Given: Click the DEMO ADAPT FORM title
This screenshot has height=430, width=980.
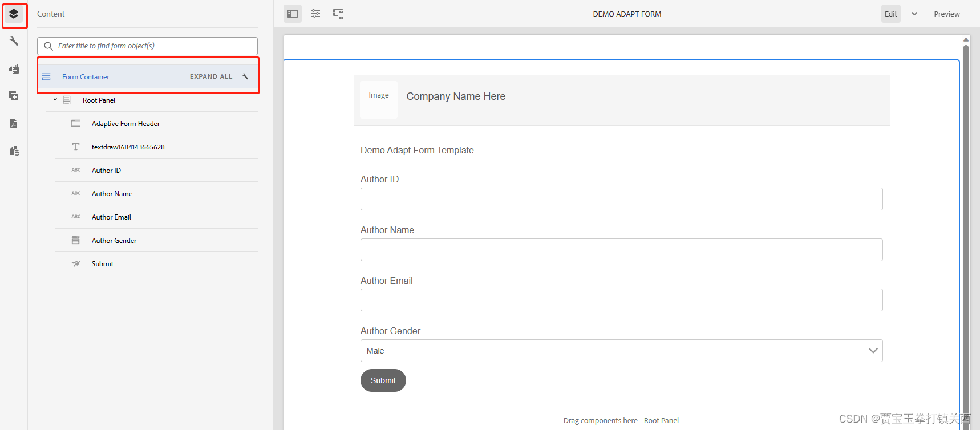Looking at the screenshot, I should click(x=627, y=14).
